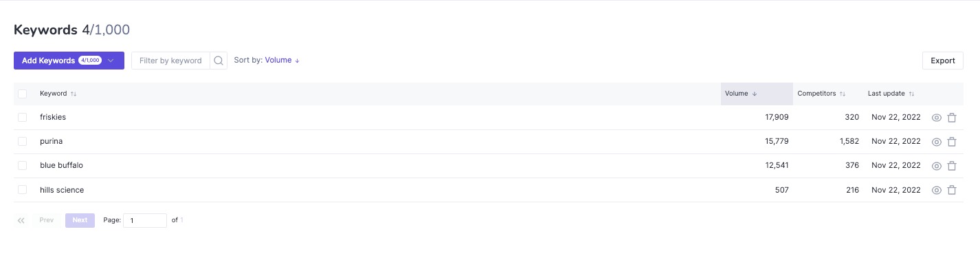Image resolution: width=980 pixels, height=267 pixels.
Task: Click the eye icon for purina
Action: click(936, 142)
